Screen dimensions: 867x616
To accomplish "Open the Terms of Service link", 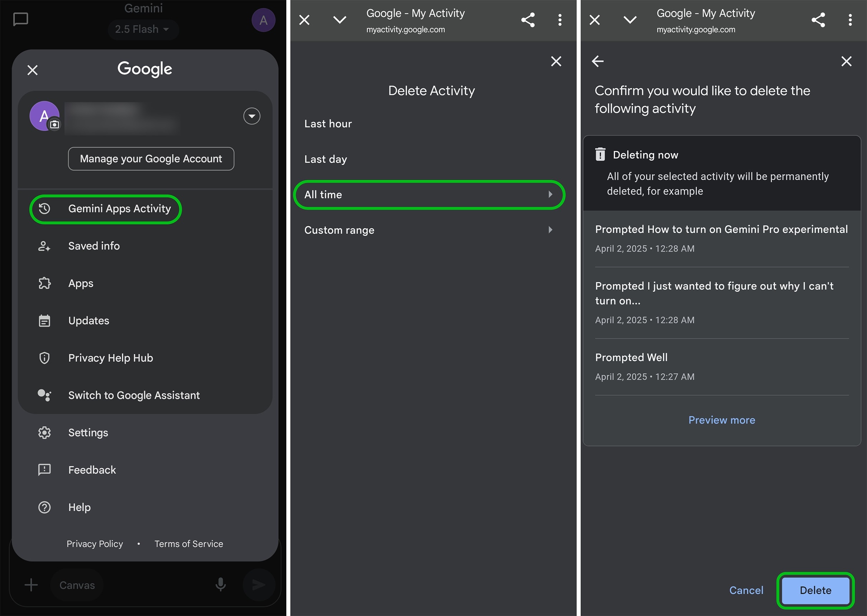I will (189, 544).
